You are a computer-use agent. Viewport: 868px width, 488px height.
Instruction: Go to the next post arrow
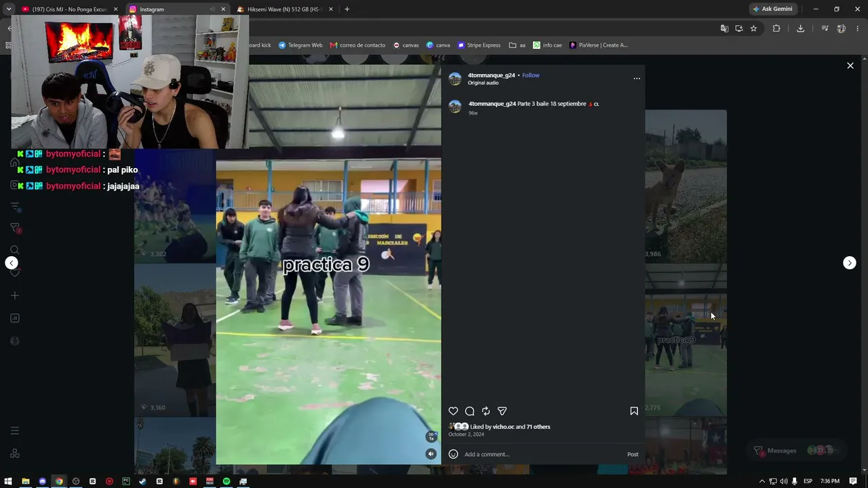click(849, 263)
